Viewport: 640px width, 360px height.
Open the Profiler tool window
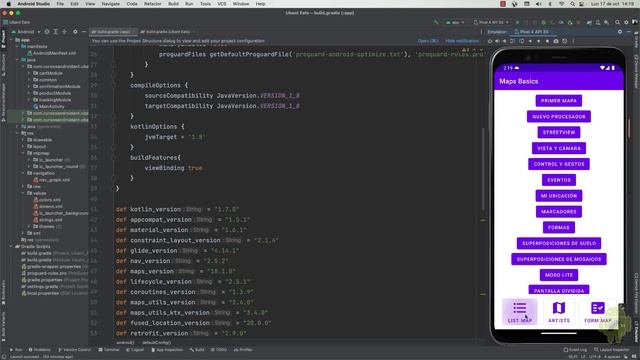click(x=243, y=350)
